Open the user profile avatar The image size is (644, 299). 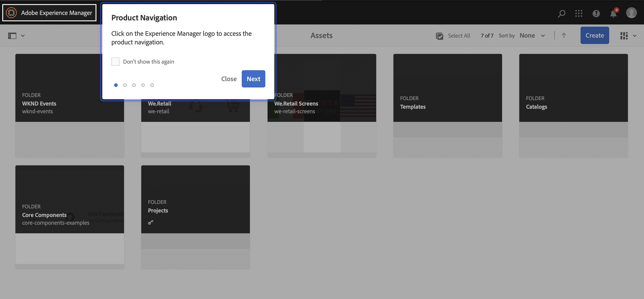click(x=631, y=13)
